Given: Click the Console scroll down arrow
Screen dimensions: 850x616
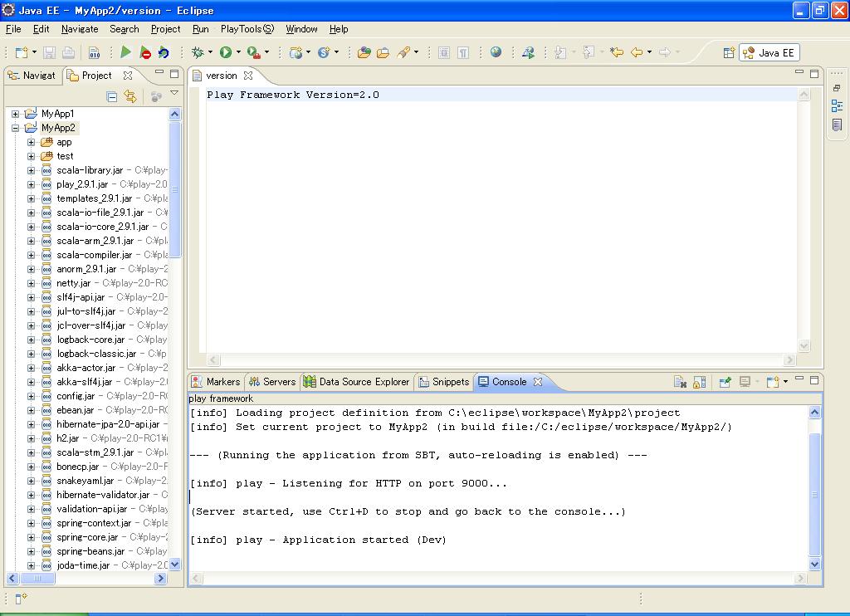Looking at the screenshot, I should pos(814,565).
